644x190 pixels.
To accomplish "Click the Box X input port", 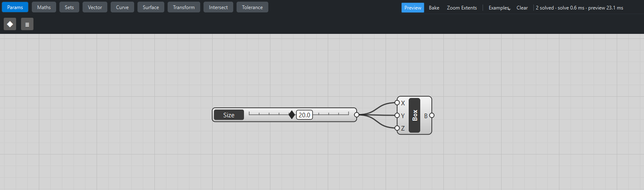I will click(397, 102).
